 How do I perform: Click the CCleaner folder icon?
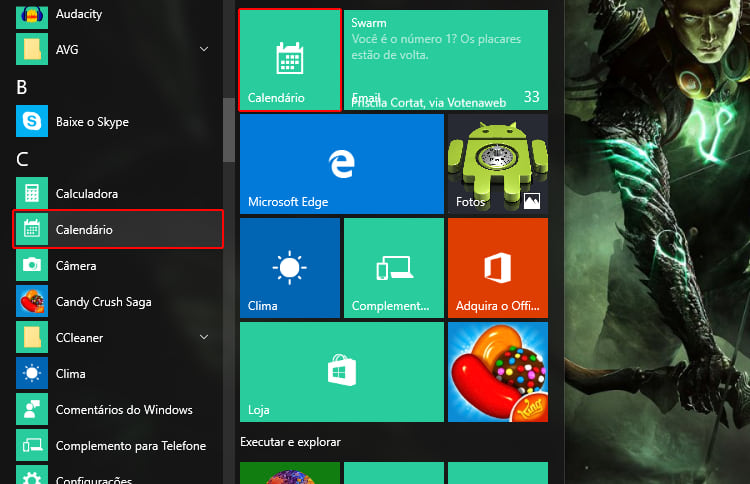tap(32, 337)
